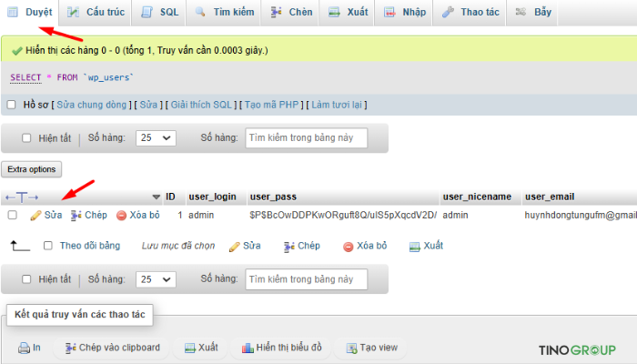Sort by the user_nicename column header
Viewport: 637px width, 364px height.
477,197
